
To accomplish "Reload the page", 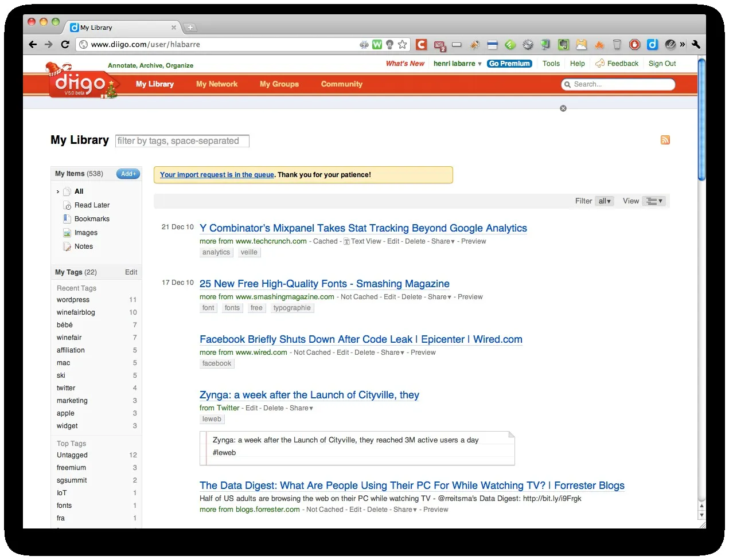I will coord(65,44).
